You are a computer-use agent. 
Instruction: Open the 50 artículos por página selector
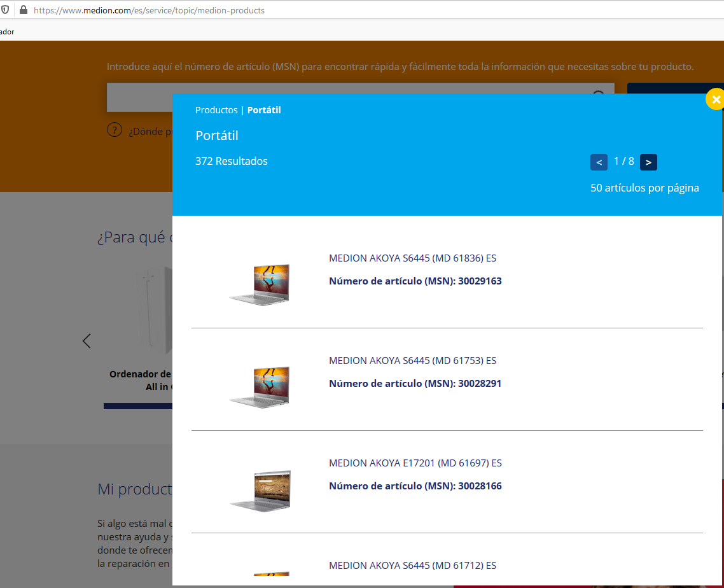(x=644, y=188)
